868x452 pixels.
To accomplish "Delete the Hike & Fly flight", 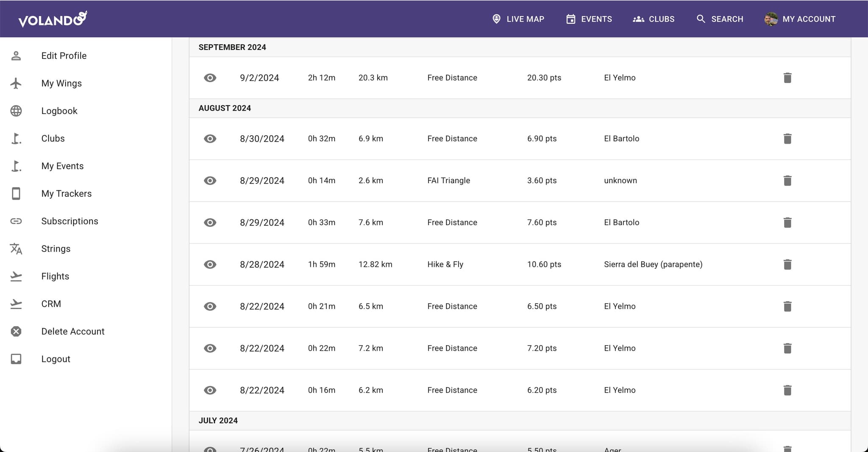I will [787, 265].
